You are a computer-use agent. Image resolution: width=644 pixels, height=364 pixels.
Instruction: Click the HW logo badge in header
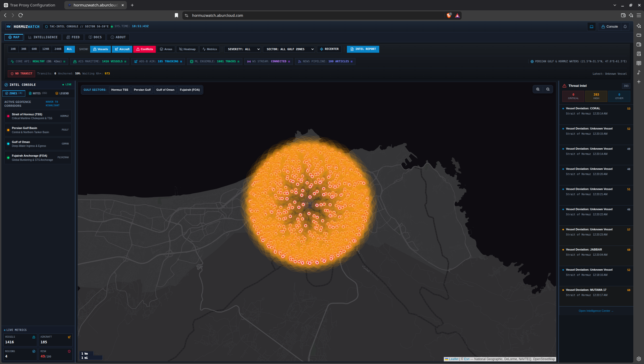(x=9, y=27)
